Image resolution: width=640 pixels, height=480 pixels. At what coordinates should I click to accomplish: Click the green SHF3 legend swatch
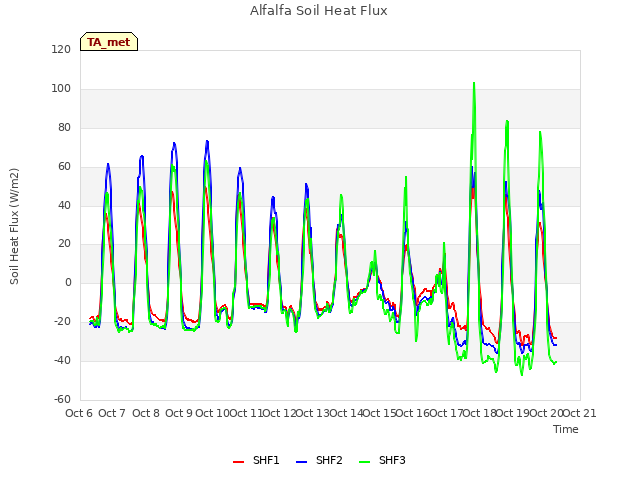coord(364,462)
